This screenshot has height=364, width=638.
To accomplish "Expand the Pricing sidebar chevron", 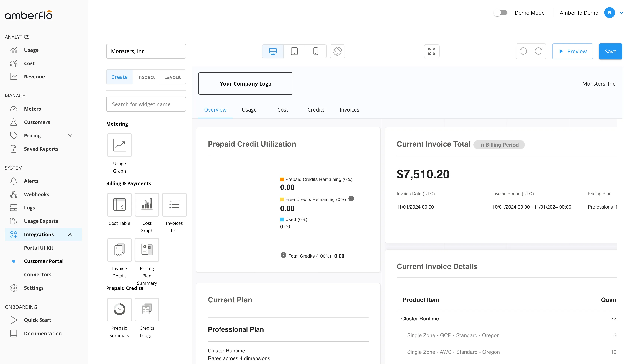I will tap(70, 135).
